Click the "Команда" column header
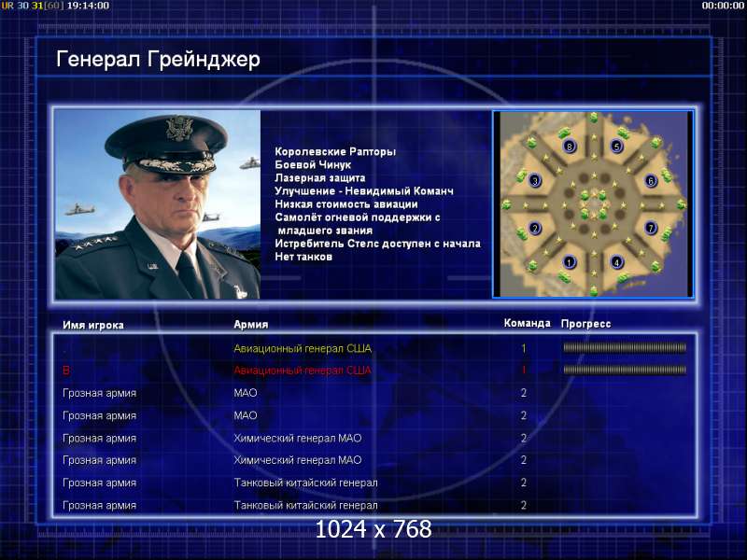This screenshot has width=747, height=560. click(x=528, y=323)
